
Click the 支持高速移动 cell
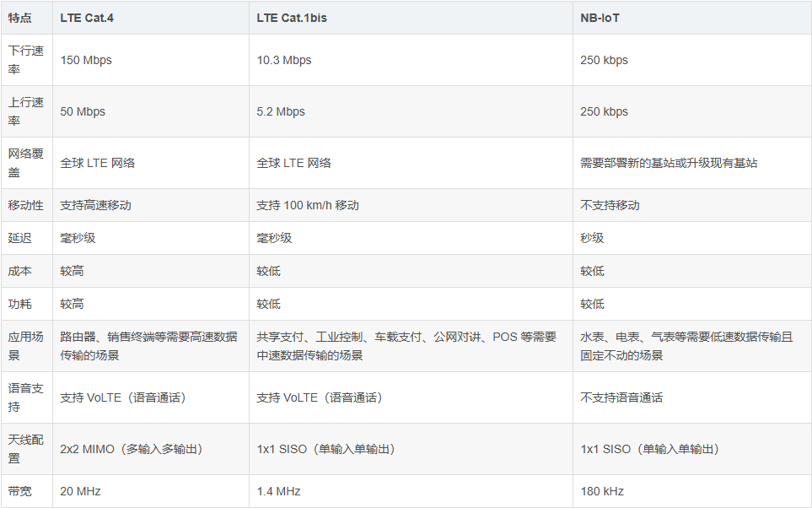tap(95, 205)
